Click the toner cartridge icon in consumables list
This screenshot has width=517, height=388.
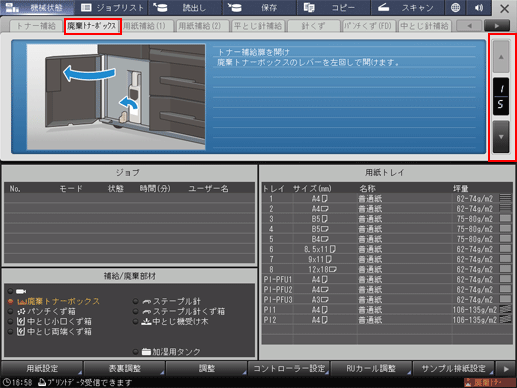[x=21, y=291]
